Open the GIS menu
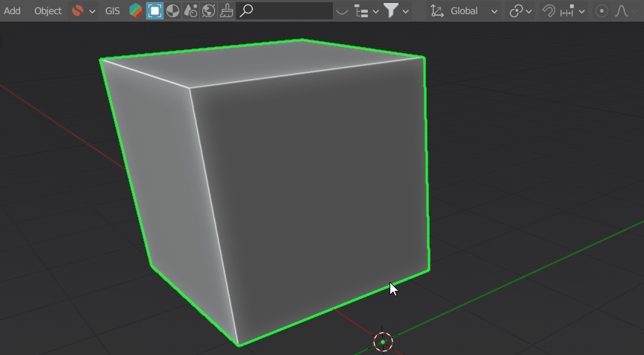Viewport: 644px width, 355px height. tap(112, 11)
